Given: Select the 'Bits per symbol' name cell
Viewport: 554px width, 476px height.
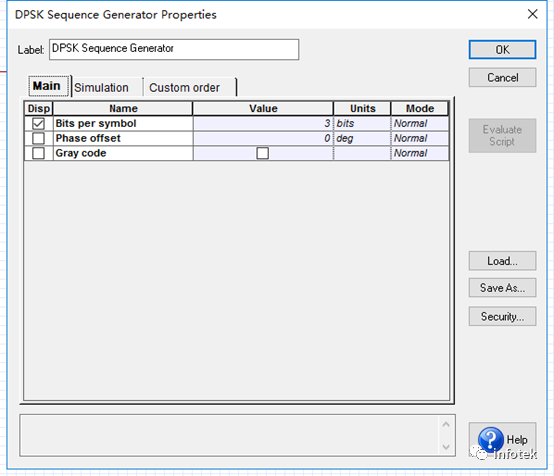Looking at the screenshot, I should [x=123, y=123].
